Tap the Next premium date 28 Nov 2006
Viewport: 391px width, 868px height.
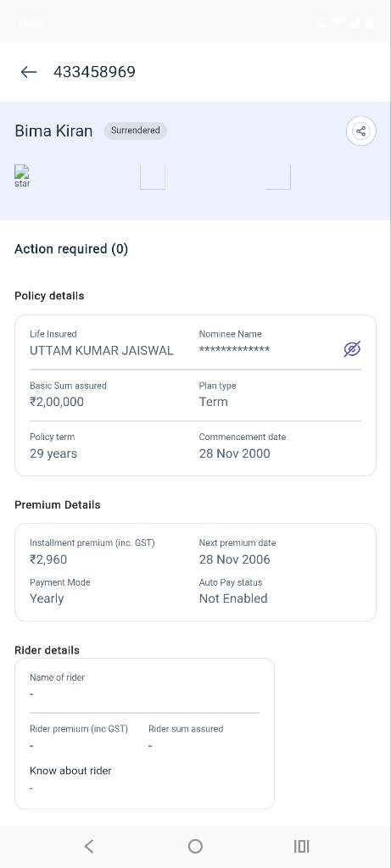(235, 559)
